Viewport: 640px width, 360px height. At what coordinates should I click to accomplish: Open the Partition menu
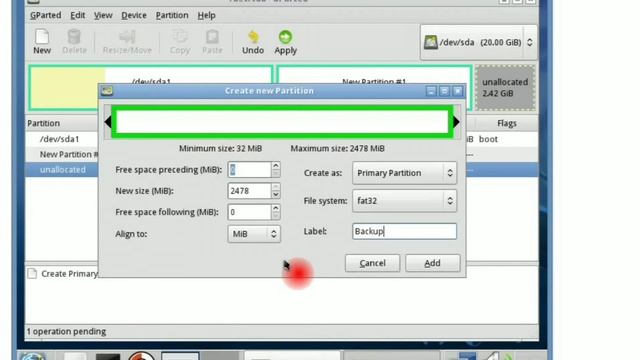[x=172, y=15]
